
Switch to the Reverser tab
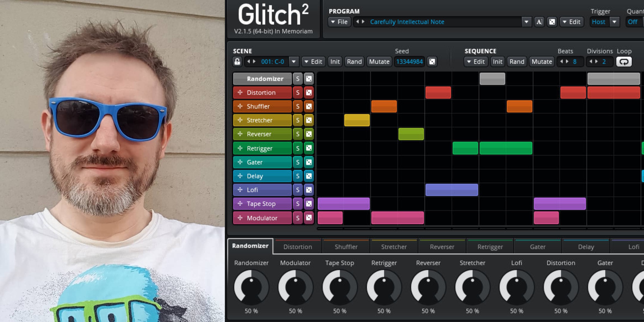click(442, 247)
